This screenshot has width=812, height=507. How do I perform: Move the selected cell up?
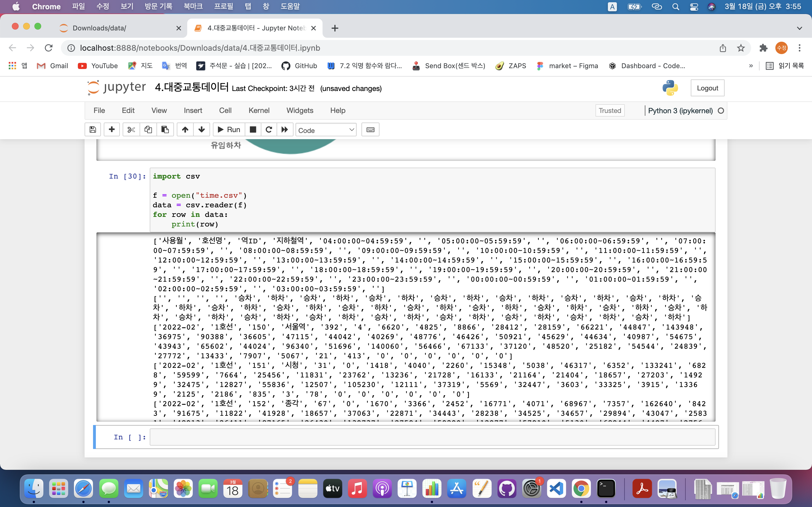click(x=185, y=130)
